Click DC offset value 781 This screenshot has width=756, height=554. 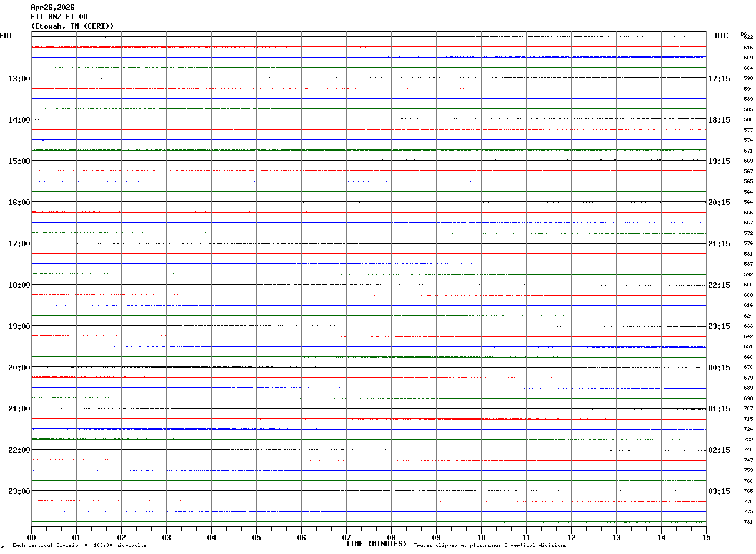coord(748,522)
